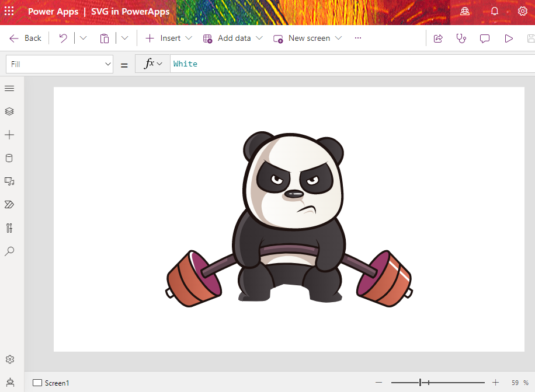Image resolution: width=535 pixels, height=392 pixels.
Task: Open notifications bell icon
Action: coord(494,11)
